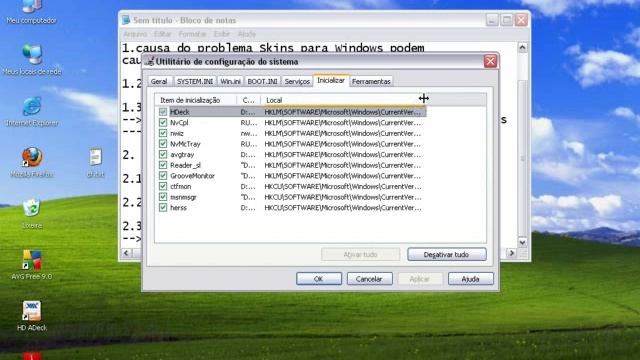Screen dimensions: 640x360
Task: Open HD ADeck desktop shortcut
Action: point(32,316)
